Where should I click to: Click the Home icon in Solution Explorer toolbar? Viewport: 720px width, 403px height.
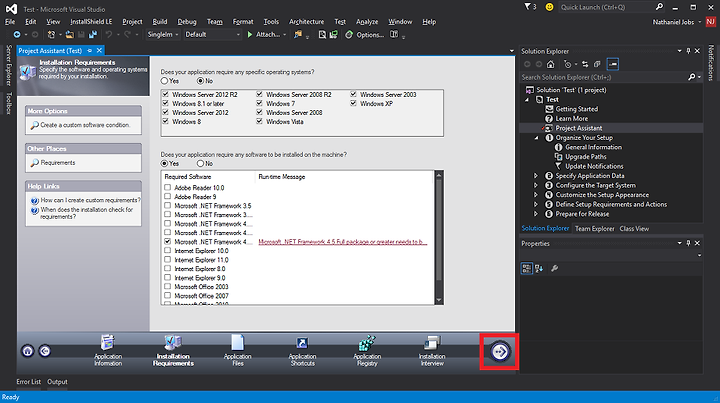tap(551, 64)
